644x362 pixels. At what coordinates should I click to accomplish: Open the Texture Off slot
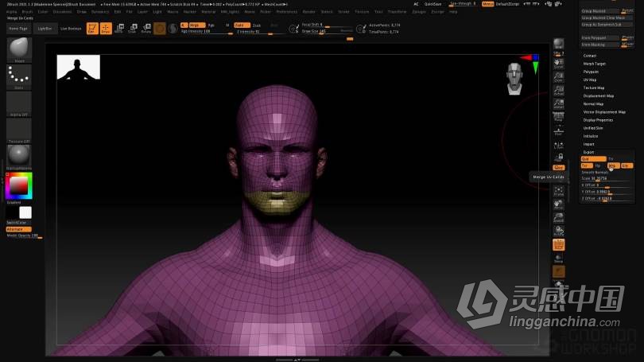click(19, 130)
